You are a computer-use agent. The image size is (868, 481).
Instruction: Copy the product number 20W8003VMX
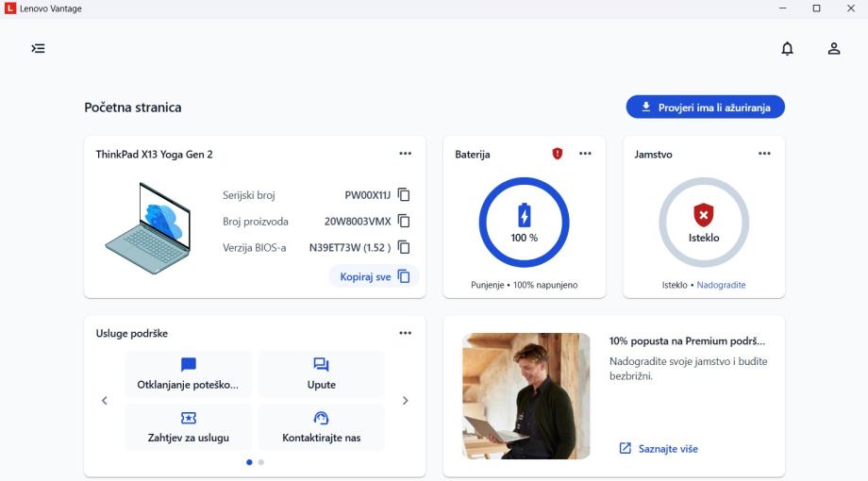pyautogui.click(x=404, y=222)
